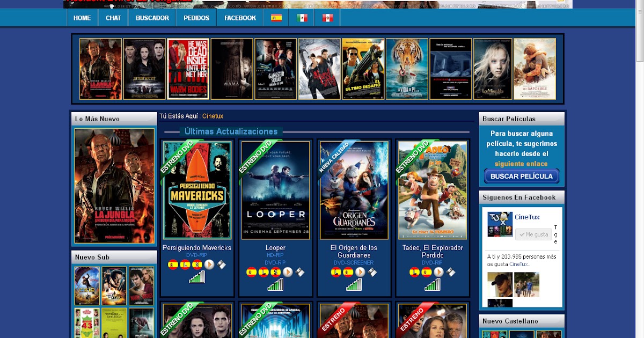
Task: Click play icon under Persiguiendo Mavericks
Action: coord(209,264)
